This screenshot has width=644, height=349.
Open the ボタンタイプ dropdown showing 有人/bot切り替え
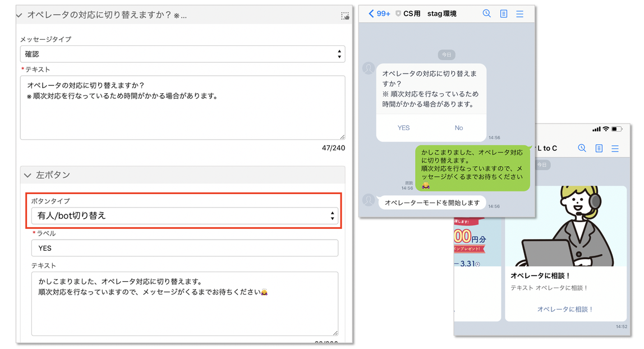[x=185, y=215]
